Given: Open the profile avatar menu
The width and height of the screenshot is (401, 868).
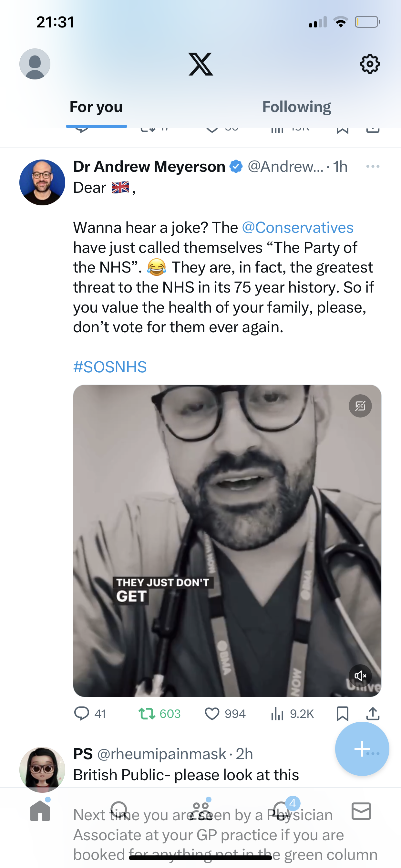Looking at the screenshot, I should 35,64.
